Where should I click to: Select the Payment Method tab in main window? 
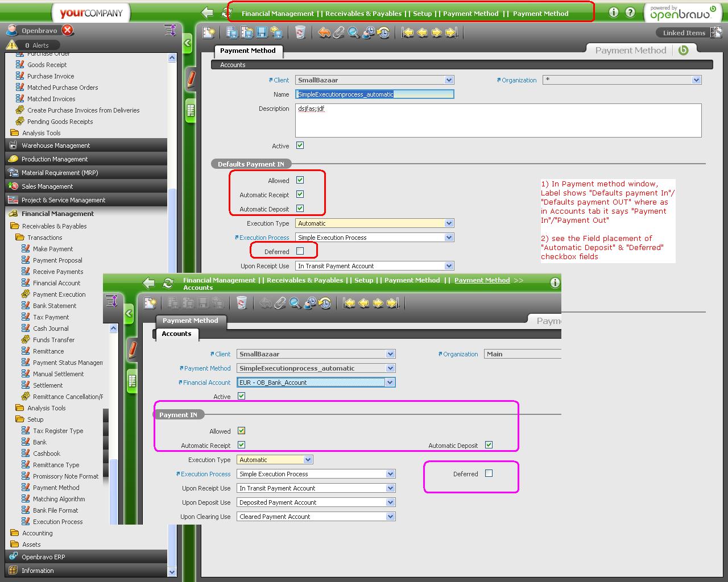tap(248, 51)
